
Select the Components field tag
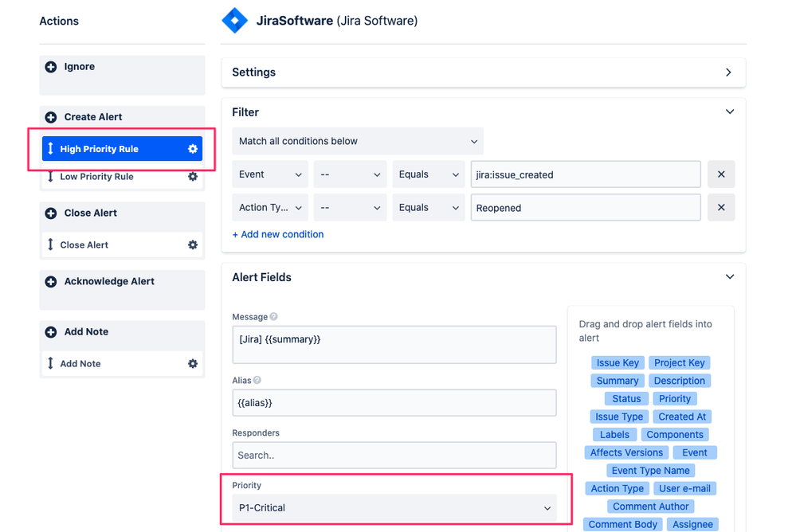point(675,435)
